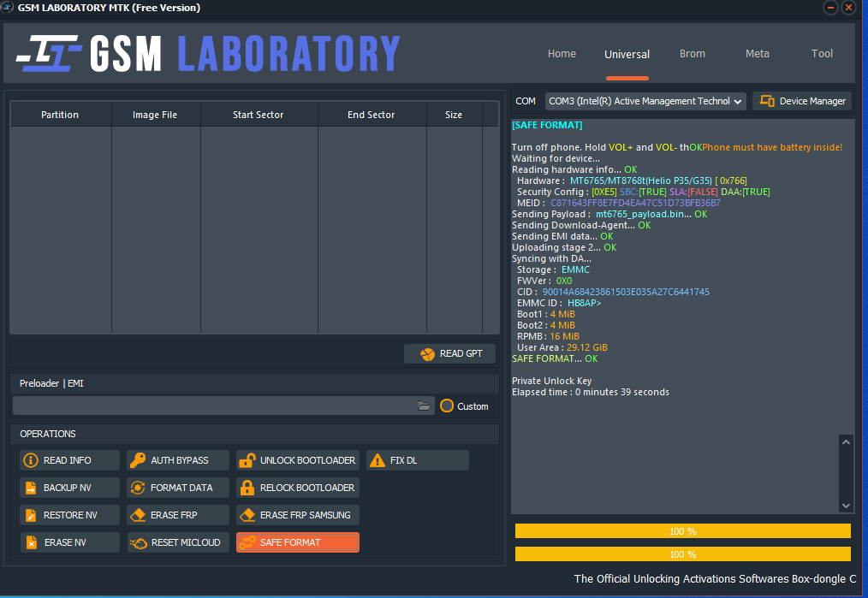Click the 'Private Unlock Key' log line
The width and height of the screenshot is (868, 598).
tap(551, 381)
